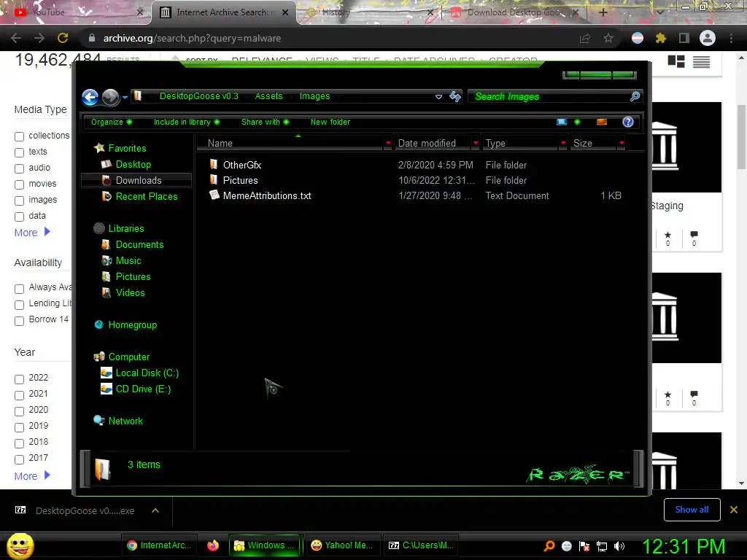The width and height of the screenshot is (747, 560).
Task: Switch archive results to list view
Action: (701, 61)
